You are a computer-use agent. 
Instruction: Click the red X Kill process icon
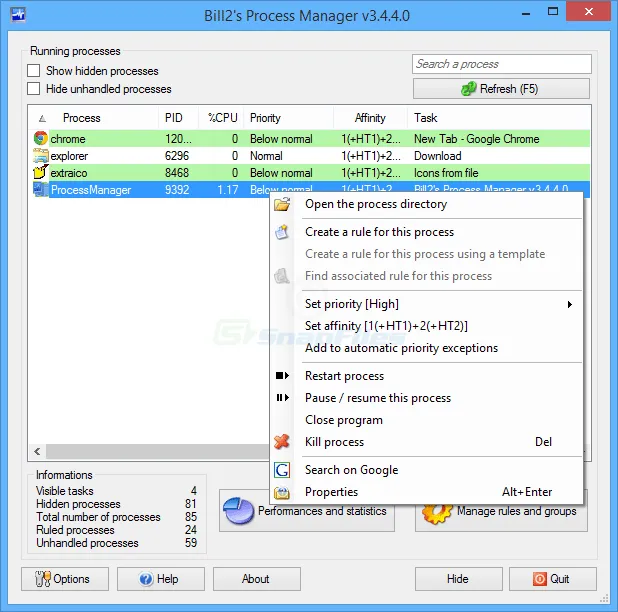(282, 442)
